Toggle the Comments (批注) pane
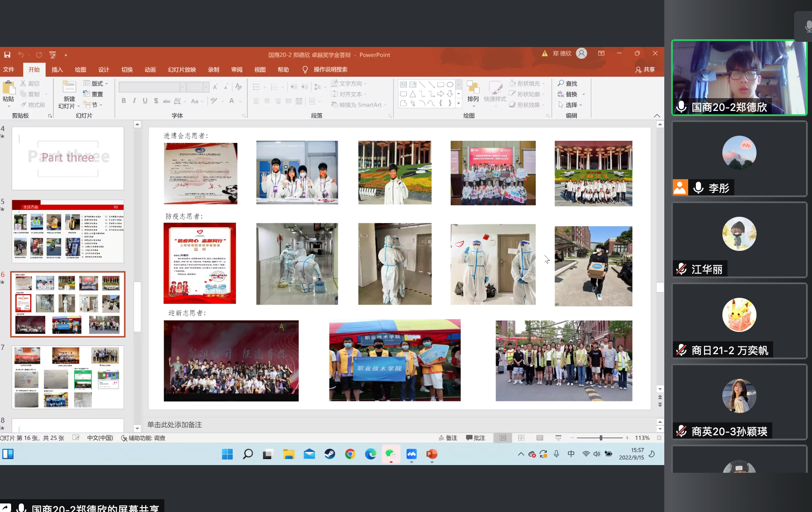 tap(476, 438)
